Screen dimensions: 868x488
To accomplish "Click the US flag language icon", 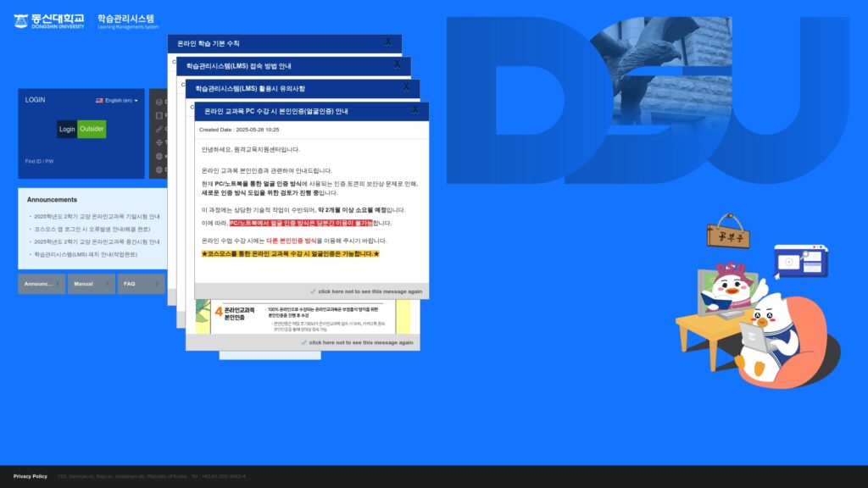I will (x=99, y=101).
